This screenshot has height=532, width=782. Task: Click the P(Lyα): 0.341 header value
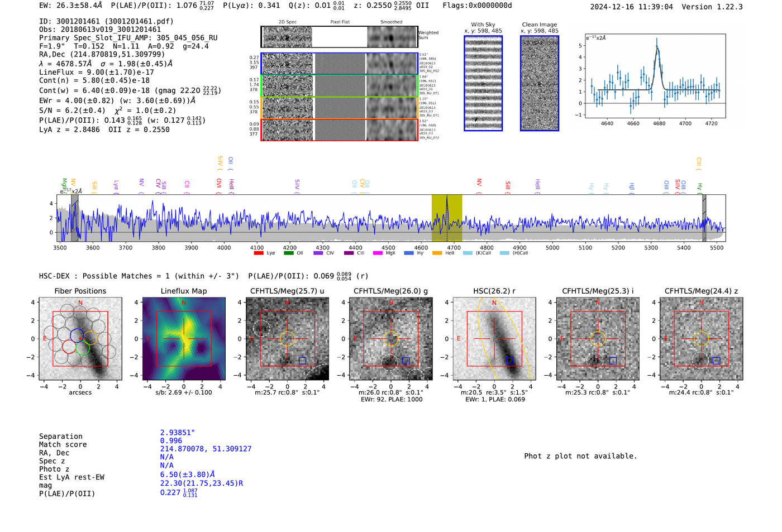[x=251, y=6]
